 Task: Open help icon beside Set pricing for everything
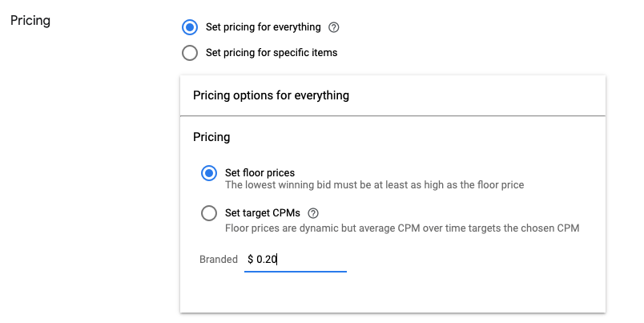pyautogui.click(x=333, y=27)
